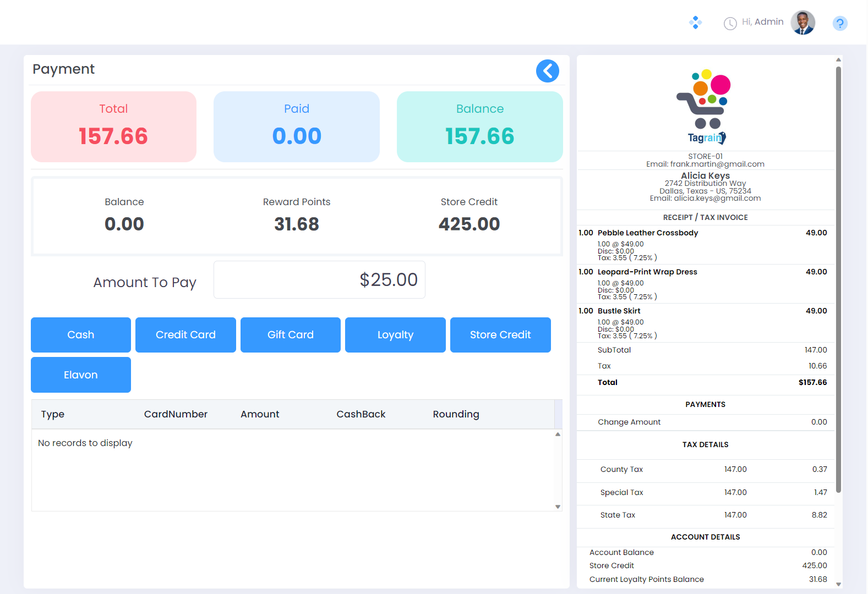Click the blue back arrow button
This screenshot has height=594, width=868.
click(547, 71)
